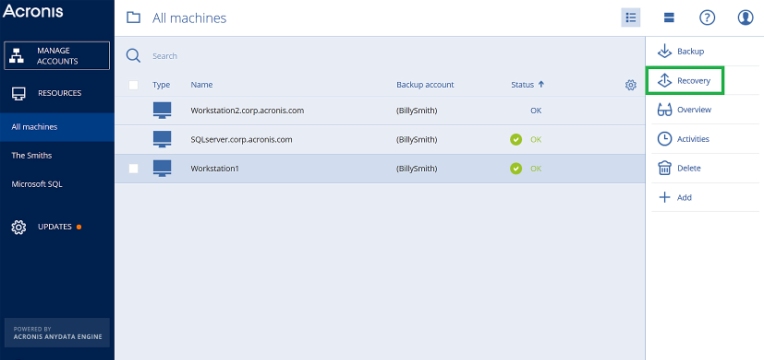Click backup account for SQLserver.corp.acronis.com
The width and height of the screenshot is (764, 360).
pyautogui.click(x=417, y=140)
